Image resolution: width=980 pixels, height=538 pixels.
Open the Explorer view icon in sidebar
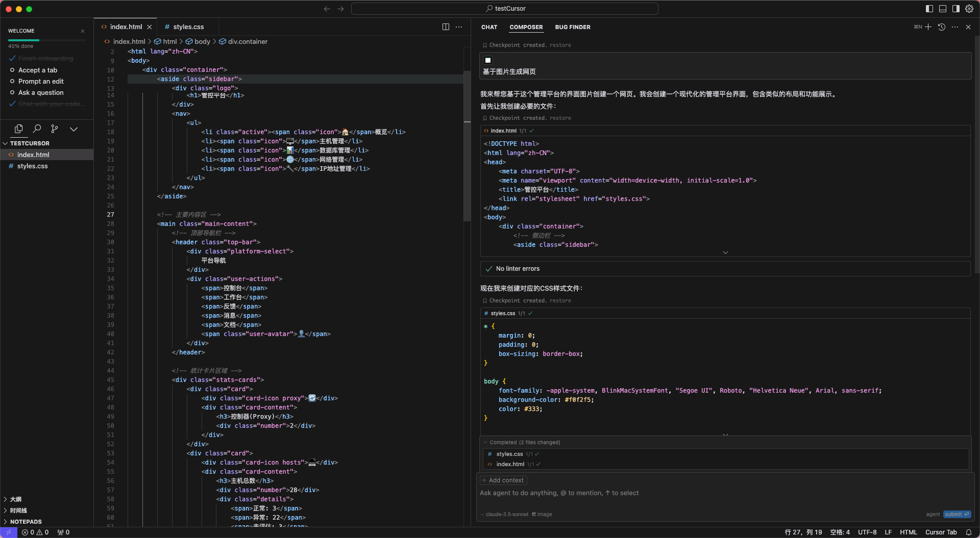pyautogui.click(x=19, y=129)
